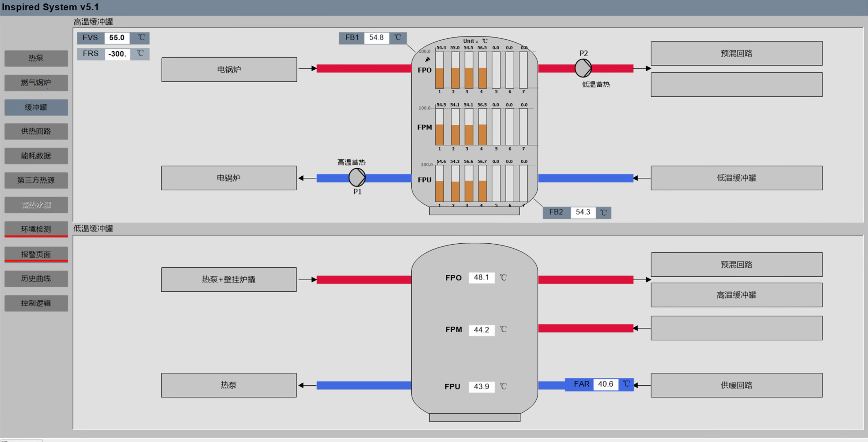Click the P1 pump icon
The height and width of the screenshot is (442, 868).
[x=357, y=178]
